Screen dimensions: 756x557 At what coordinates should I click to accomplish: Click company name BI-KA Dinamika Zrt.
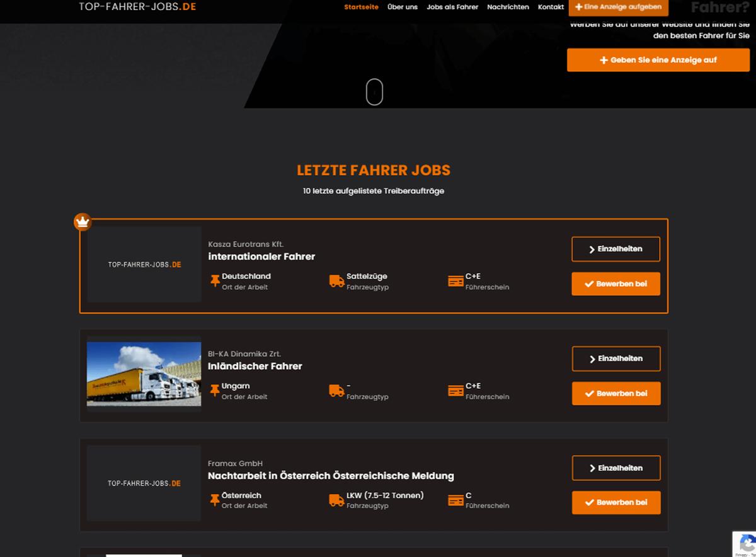244,354
